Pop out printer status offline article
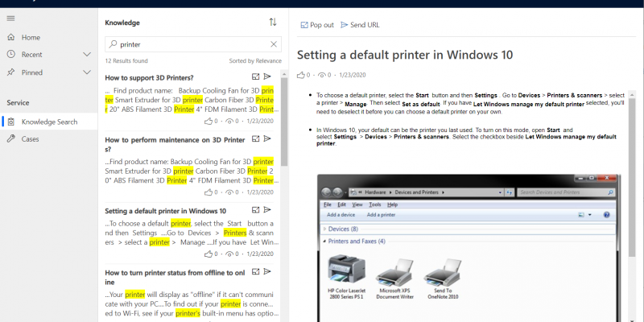The image size is (644, 322). click(255, 271)
